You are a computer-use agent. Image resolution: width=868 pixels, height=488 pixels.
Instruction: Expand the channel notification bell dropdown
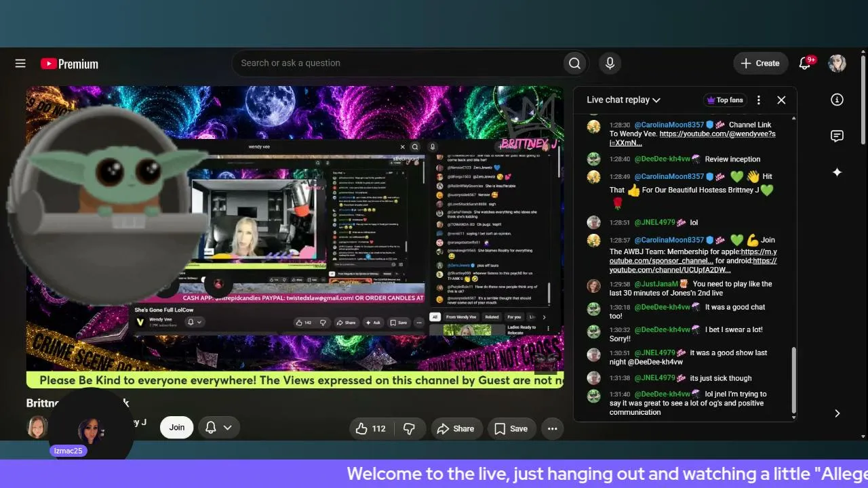point(218,428)
